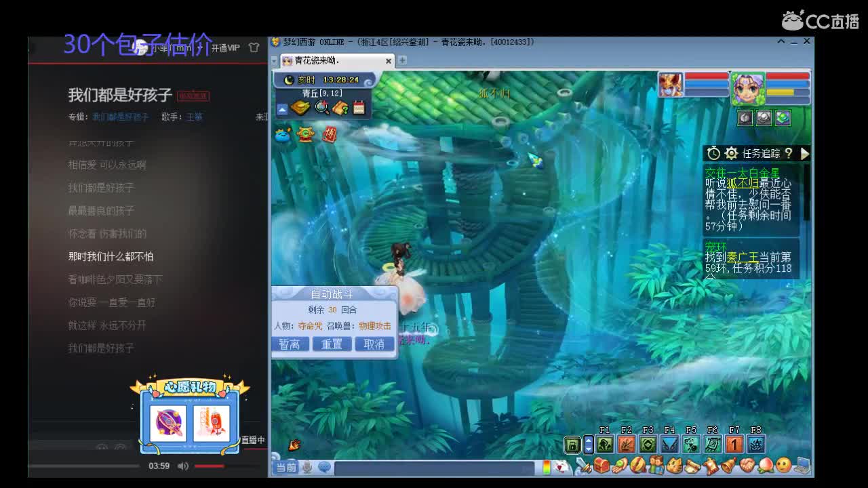868x488 pixels.
Task: Open the shirt skin icon in music player
Action: point(254,47)
